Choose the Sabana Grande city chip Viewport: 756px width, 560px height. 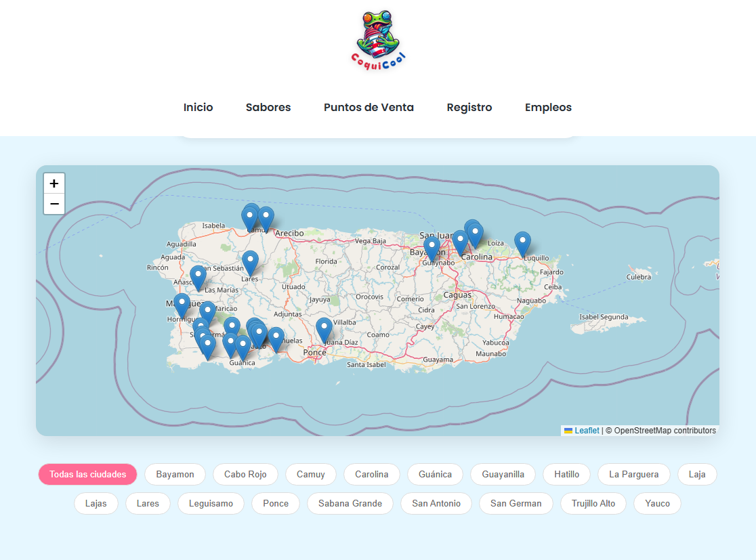click(x=350, y=503)
